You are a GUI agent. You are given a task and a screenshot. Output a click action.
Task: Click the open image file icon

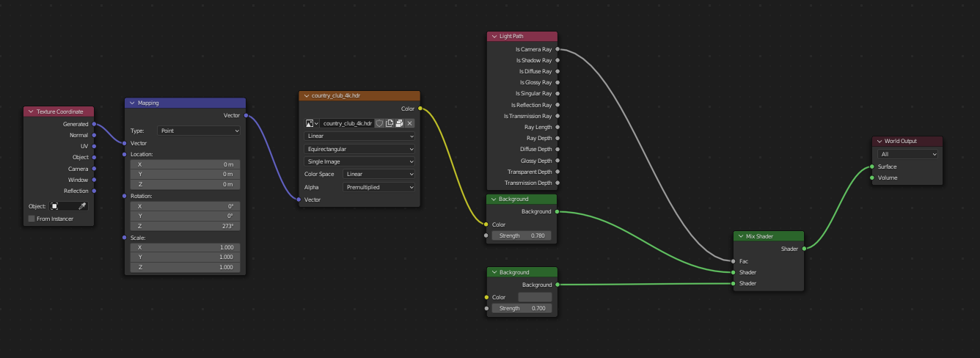[x=400, y=123]
